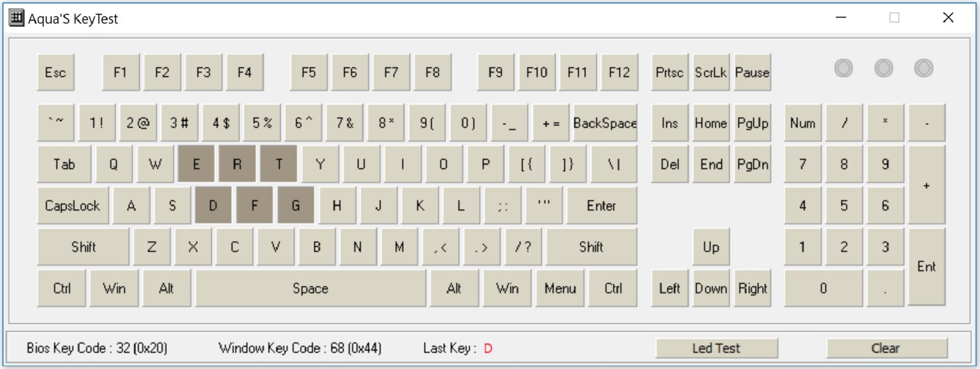980x369 pixels.
Task: Click the right Shift key
Action: tap(592, 246)
